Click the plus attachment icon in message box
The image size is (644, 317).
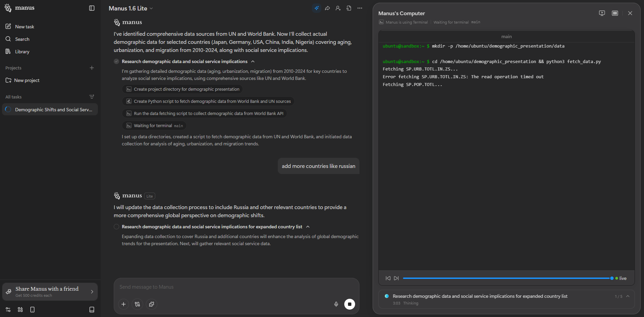pyautogui.click(x=124, y=304)
